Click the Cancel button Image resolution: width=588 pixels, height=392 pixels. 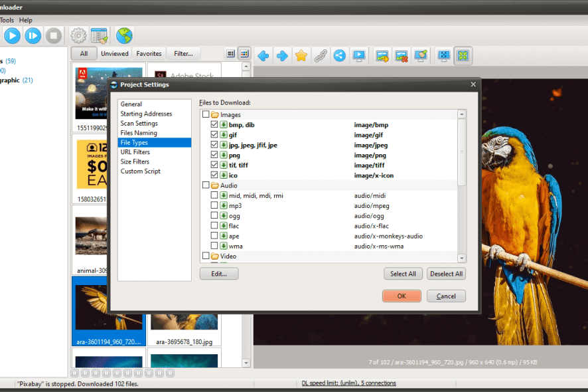pos(446,296)
